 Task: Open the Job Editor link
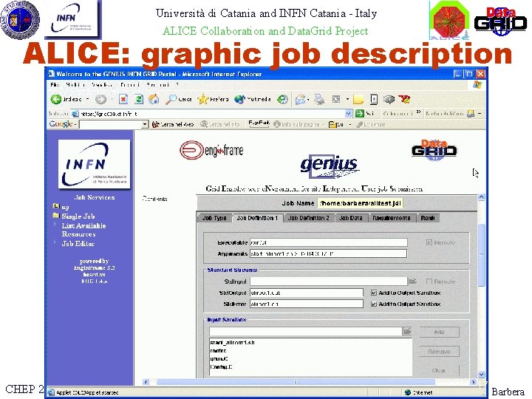coord(78,243)
